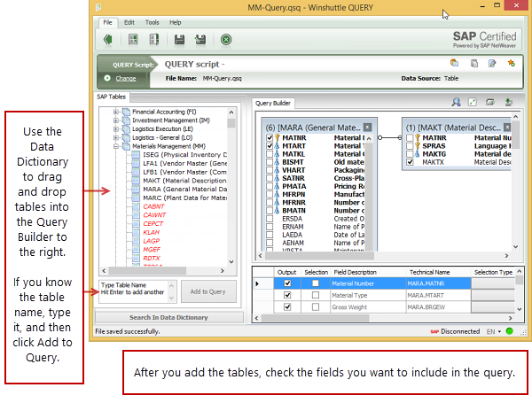Close the MARA table box with its X
The height and width of the screenshot is (403, 532).
click(x=367, y=128)
